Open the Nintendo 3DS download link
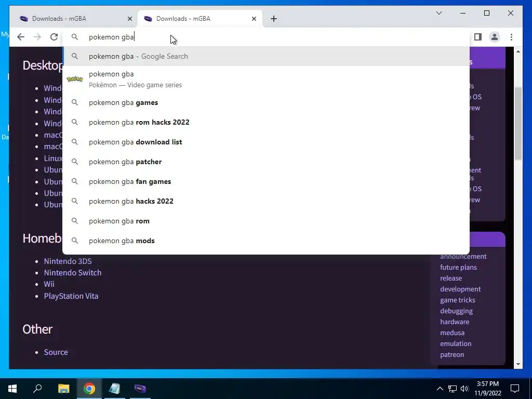The height and width of the screenshot is (399, 532). (68, 261)
